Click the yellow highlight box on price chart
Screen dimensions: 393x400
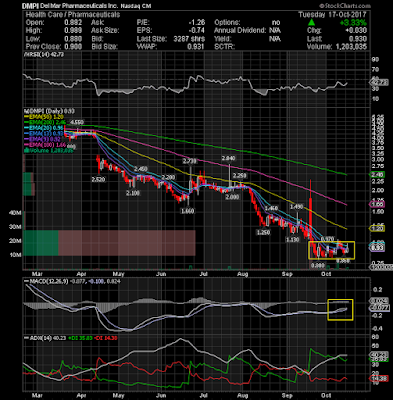[332, 250]
